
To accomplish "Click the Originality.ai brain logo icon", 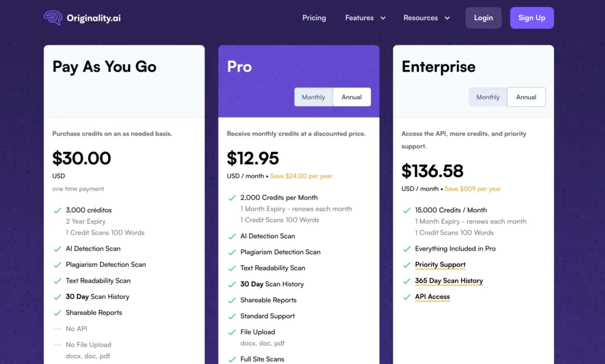I will pos(53,18).
